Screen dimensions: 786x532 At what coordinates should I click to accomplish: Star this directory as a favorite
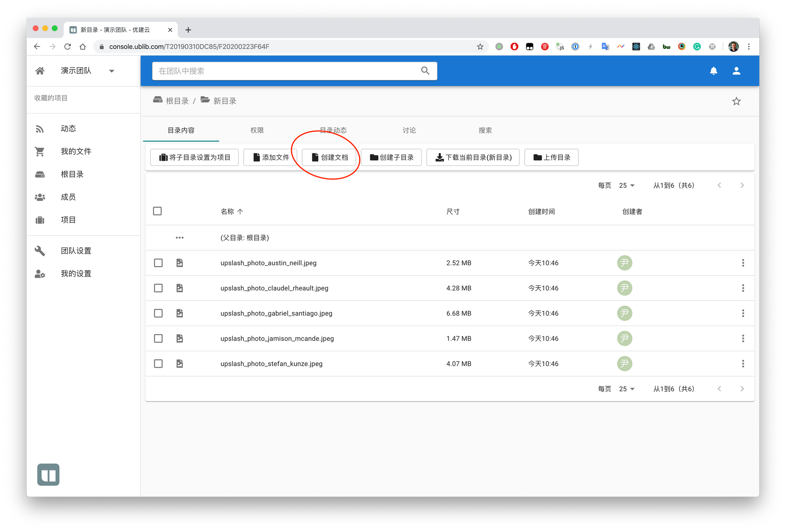(736, 101)
